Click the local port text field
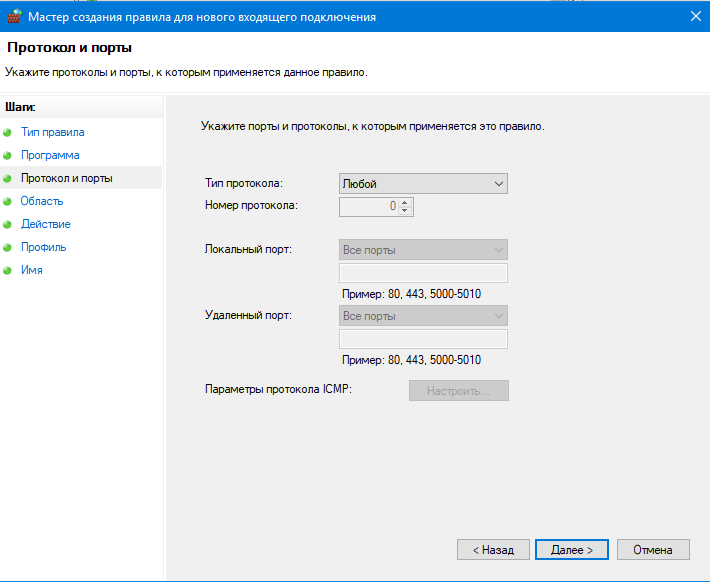This screenshot has height=582, width=710. point(423,273)
